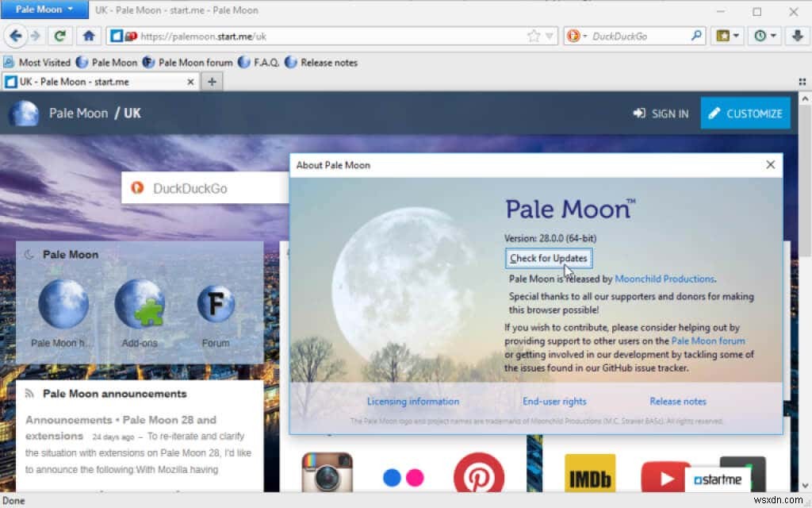Open the history clock dropdown button
This screenshot has width=812, height=508.
click(764, 36)
